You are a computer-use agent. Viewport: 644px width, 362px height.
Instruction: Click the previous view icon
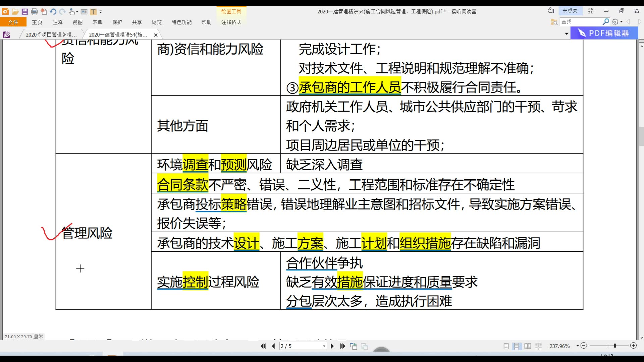(x=354, y=346)
